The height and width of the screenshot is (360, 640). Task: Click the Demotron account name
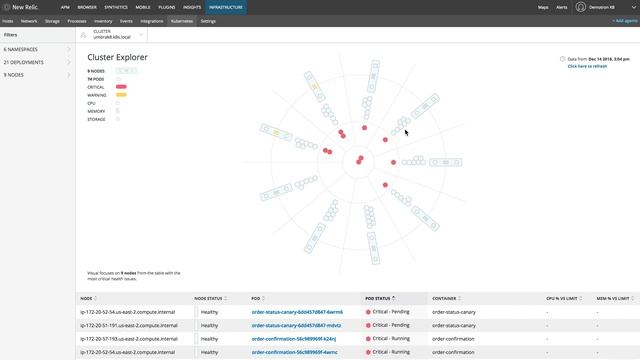(602, 7)
